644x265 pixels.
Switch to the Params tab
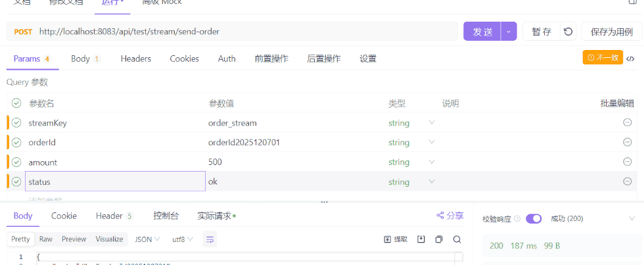click(32, 59)
